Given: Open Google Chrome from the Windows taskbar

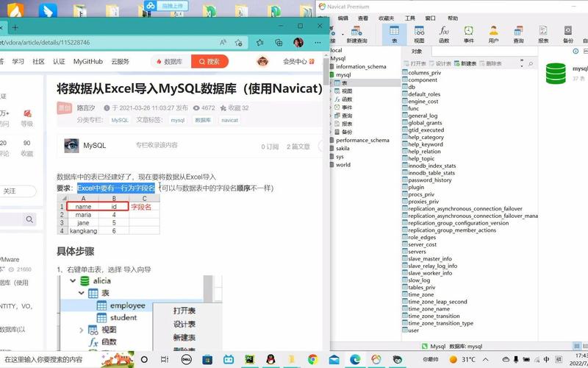Looking at the screenshot, I should (x=313, y=359).
